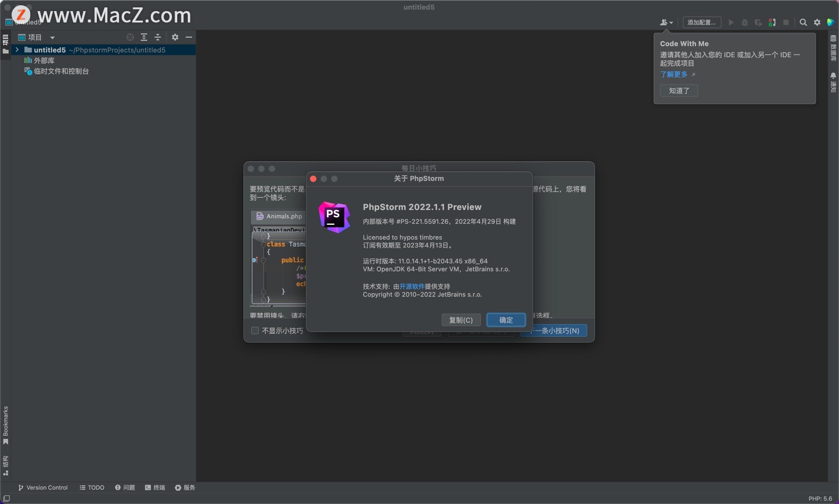Hide the project panel with minus icon
Viewport: 839px width, 504px height.
(x=189, y=37)
